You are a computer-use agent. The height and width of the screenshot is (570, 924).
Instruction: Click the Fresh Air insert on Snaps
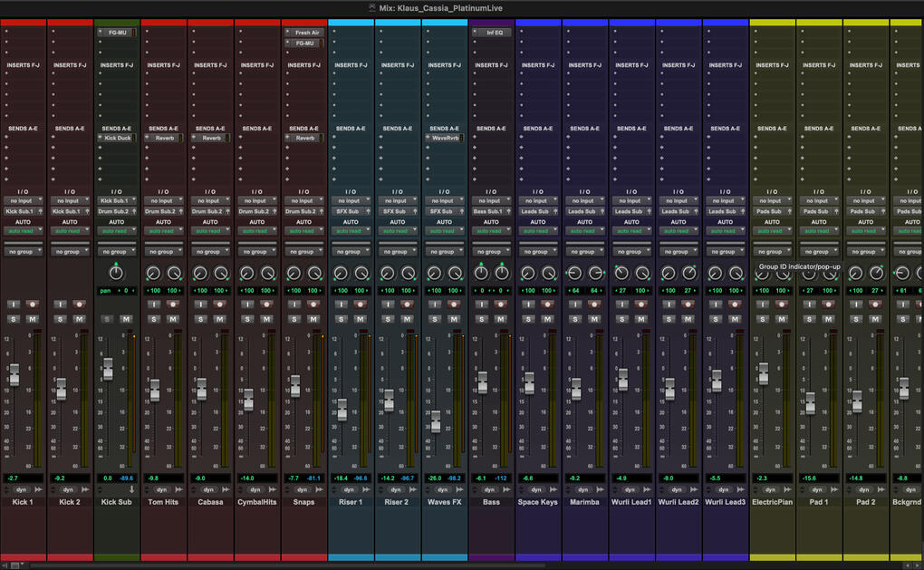pyautogui.click(x=307, y=33)
